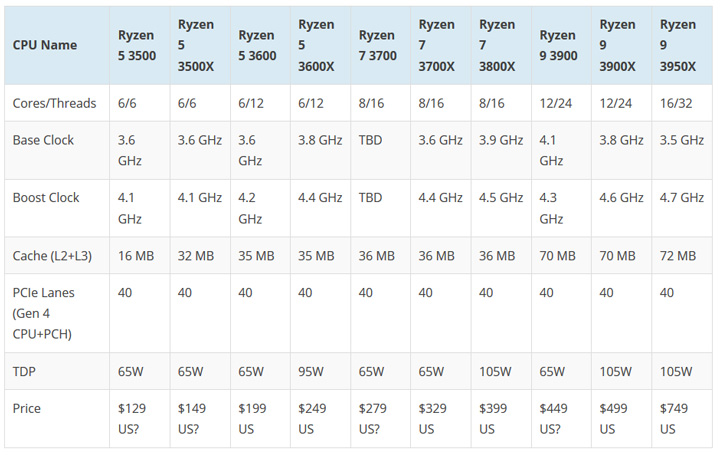Click the 4.3 GHz boost clock cell
The height and width of the screenshot is (457, 720).
point(561,208)
